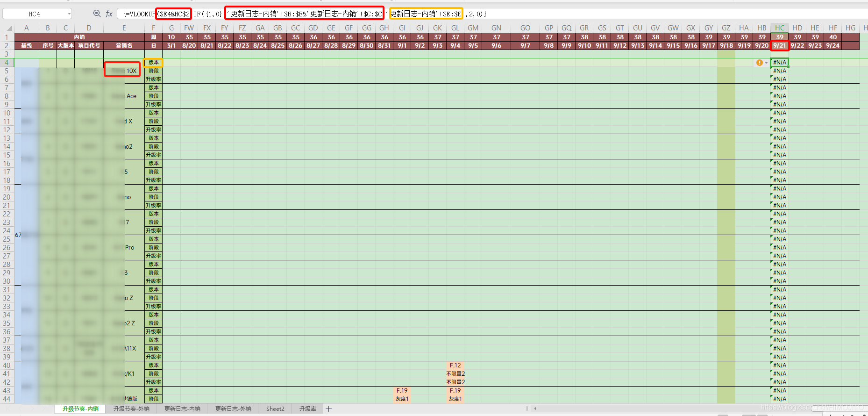Click the product name cell ending A11X
This screenshot has width=868, height=416.
pyautogui.click(x=124, y=349)
